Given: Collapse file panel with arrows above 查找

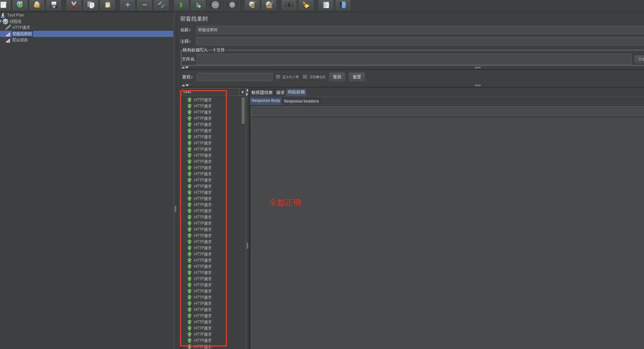Looking at the screenshot, I should [185, 67].
